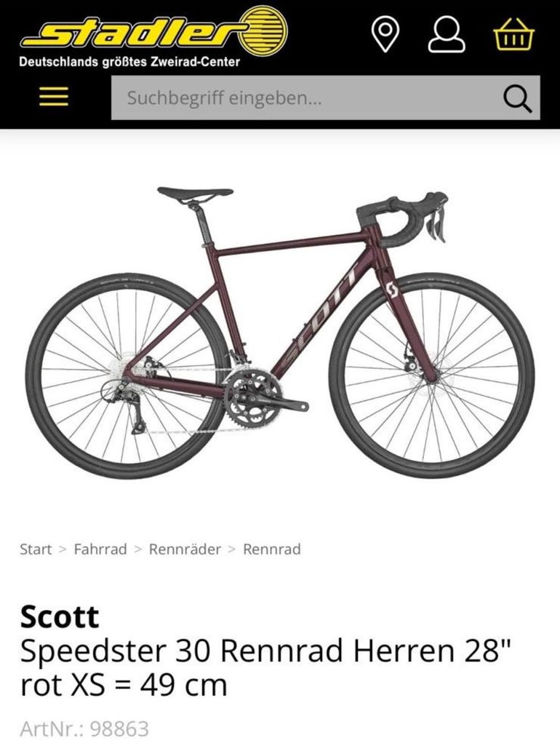This screenshot has width=560, height=751.
Task: Select the Rennrad breadcrumb
Action: pos(272,549)
